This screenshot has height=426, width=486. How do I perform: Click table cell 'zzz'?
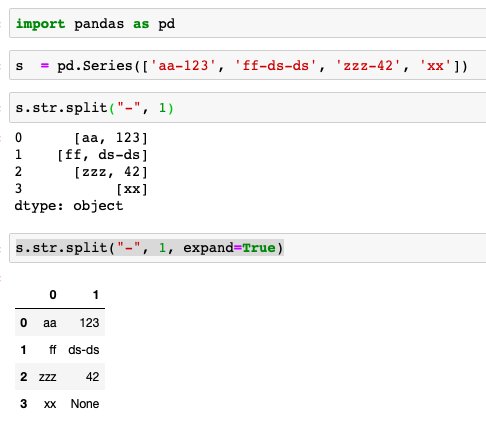click(48, 377)
